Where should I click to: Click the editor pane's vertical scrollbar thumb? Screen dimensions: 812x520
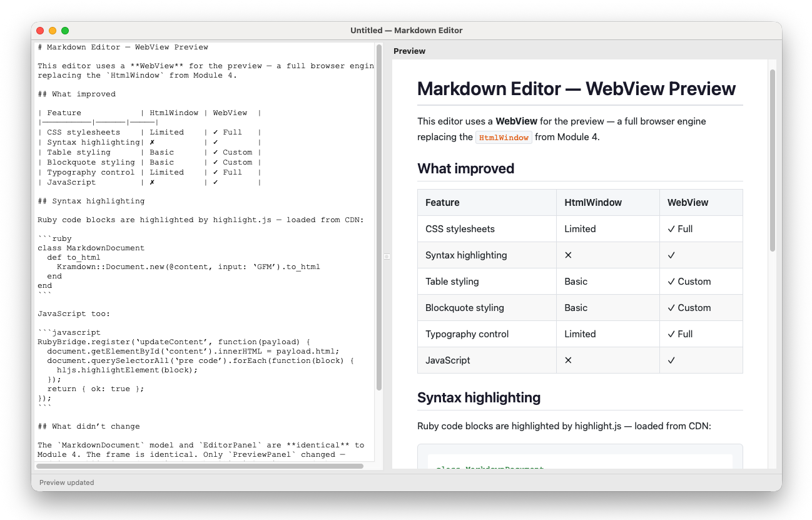tap(379, 219)
